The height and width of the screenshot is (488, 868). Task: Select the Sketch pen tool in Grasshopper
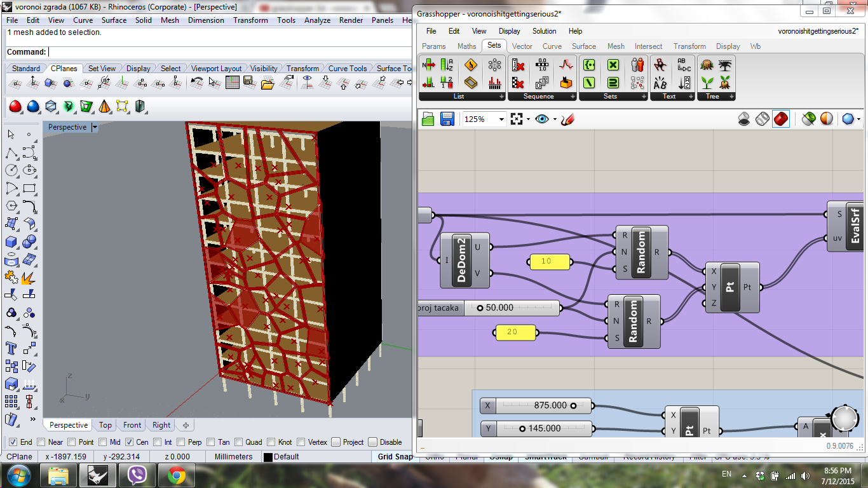point(568,119)
